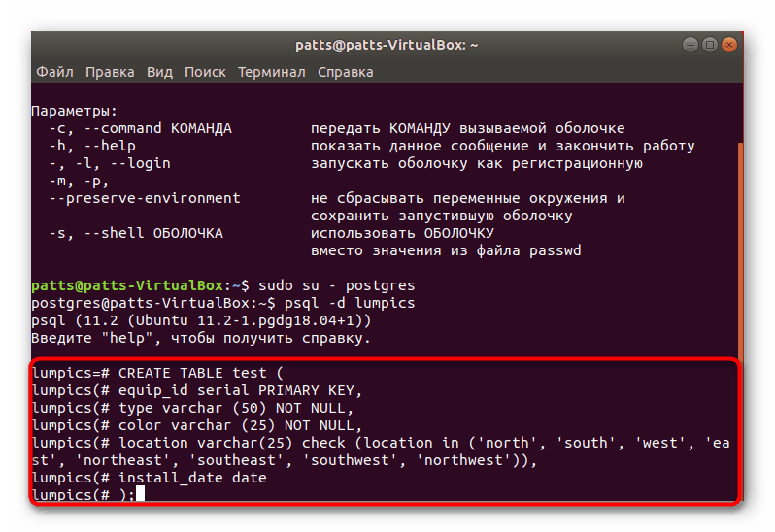Open the Поиск menu
The image size is (775, 532).
(205, 72)
